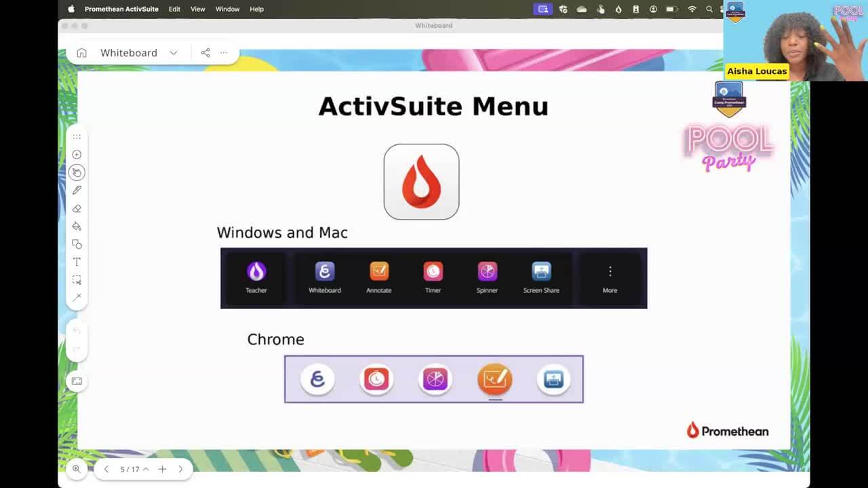Click the Camp Promethean badge on slide

(x=729, y=99)
